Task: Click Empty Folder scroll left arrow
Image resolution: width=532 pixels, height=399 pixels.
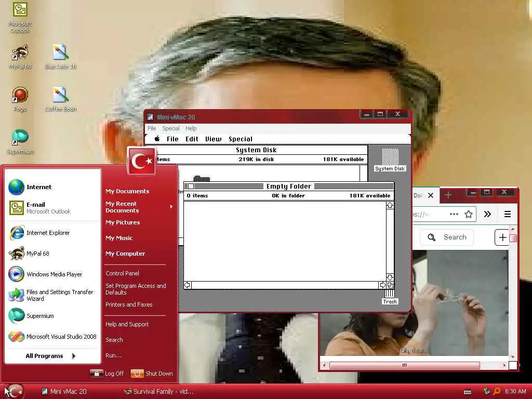Action: coord(188,285)
